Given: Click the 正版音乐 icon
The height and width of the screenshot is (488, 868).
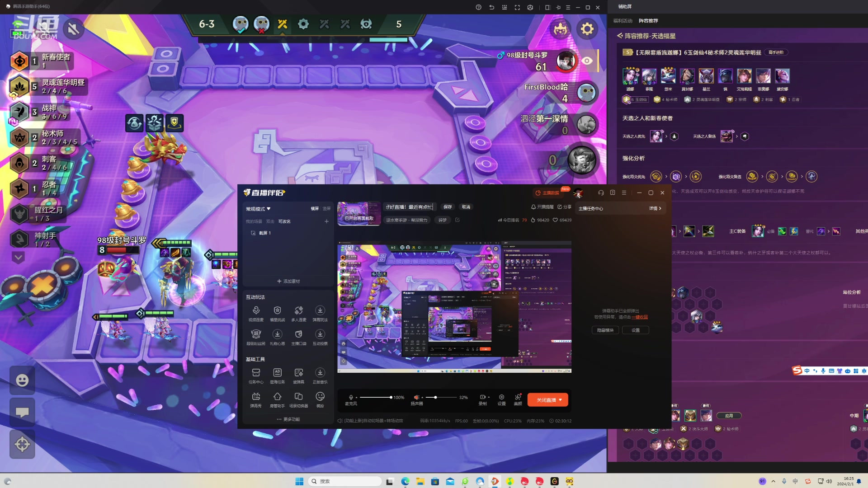Looking at the screenshot, I should [320, 372].
